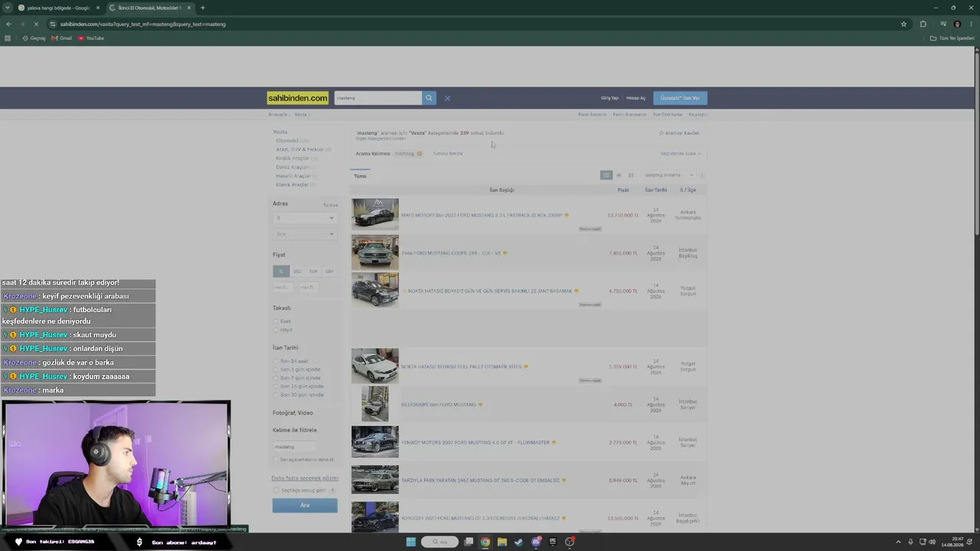Click the Chrome address bar URL
Image resolution: width=980 pixels, height=551 pixels.
click(143, 24)
